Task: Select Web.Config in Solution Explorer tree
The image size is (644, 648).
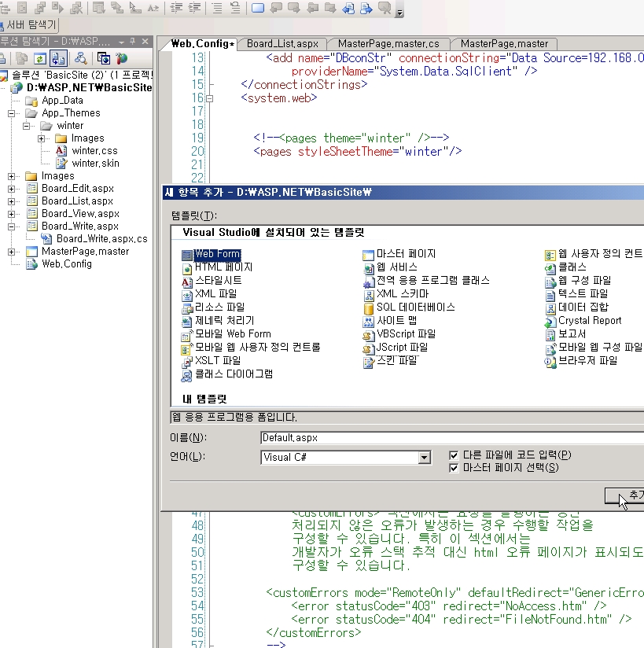Action: [67, 264]
